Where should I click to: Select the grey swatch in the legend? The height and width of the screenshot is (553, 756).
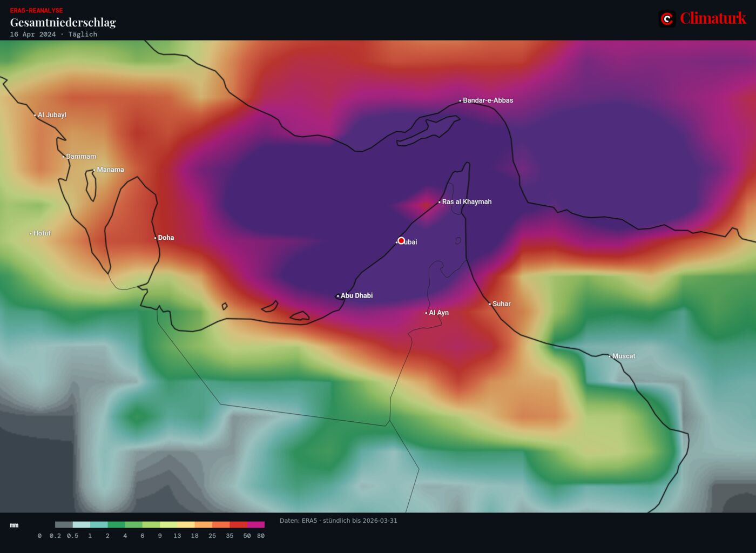coord(64,524)
